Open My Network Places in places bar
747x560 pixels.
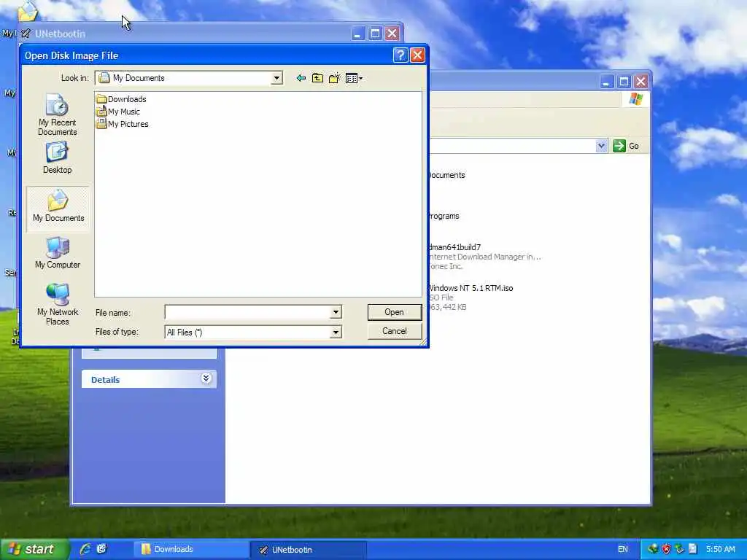pos(58,304)
